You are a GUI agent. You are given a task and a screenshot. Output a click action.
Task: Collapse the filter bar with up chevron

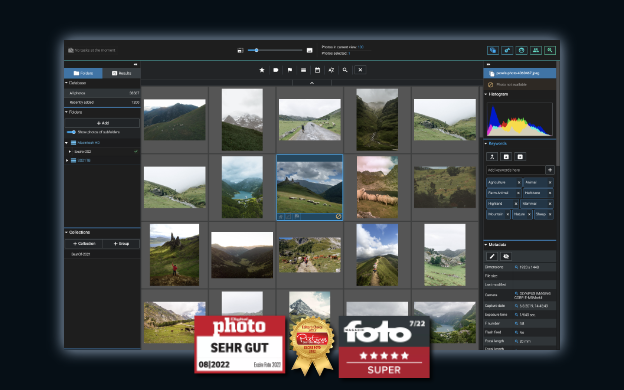tap(312, 83)
